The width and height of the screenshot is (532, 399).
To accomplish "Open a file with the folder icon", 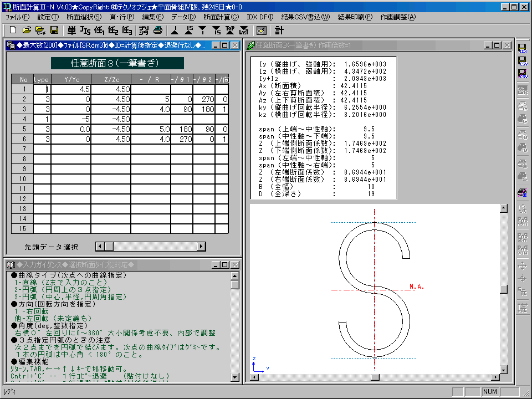I will click(27, 30).
